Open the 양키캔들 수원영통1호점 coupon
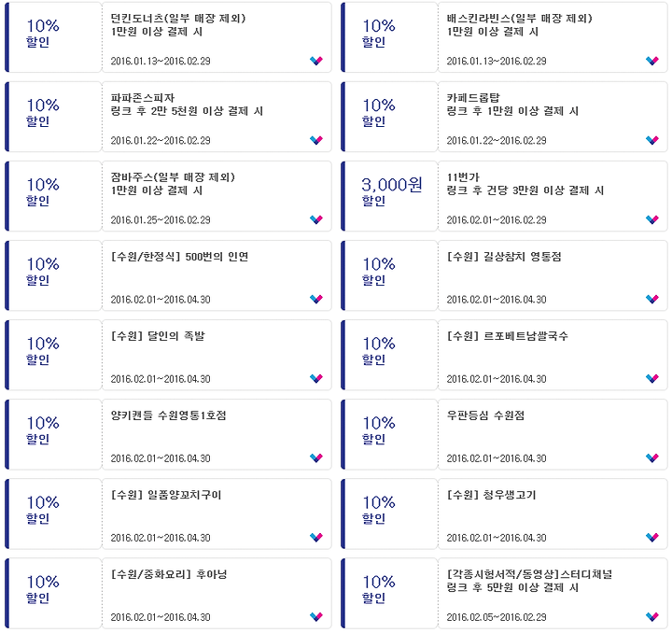Screen dimensions: 672x633 [168, 415]
